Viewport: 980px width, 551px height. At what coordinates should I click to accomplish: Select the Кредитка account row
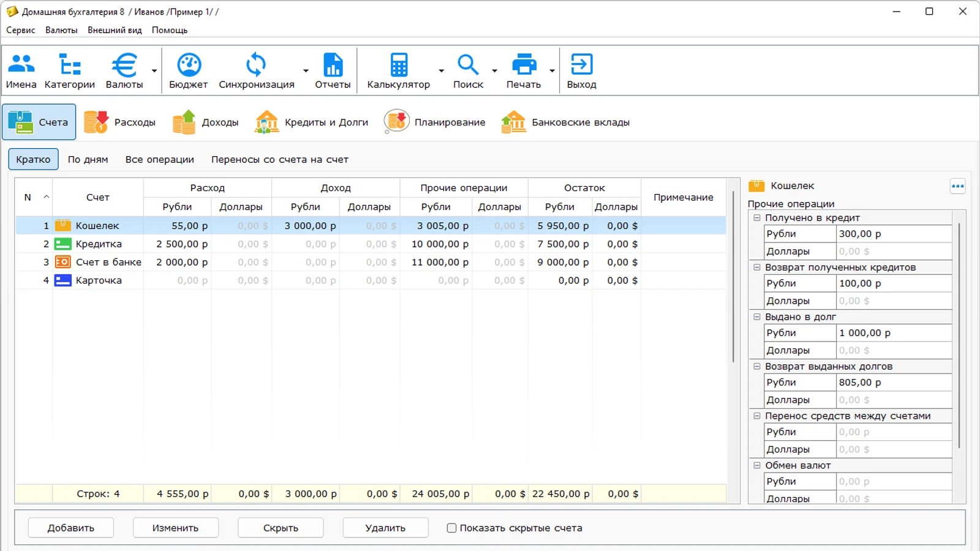[x=99, y=244]
